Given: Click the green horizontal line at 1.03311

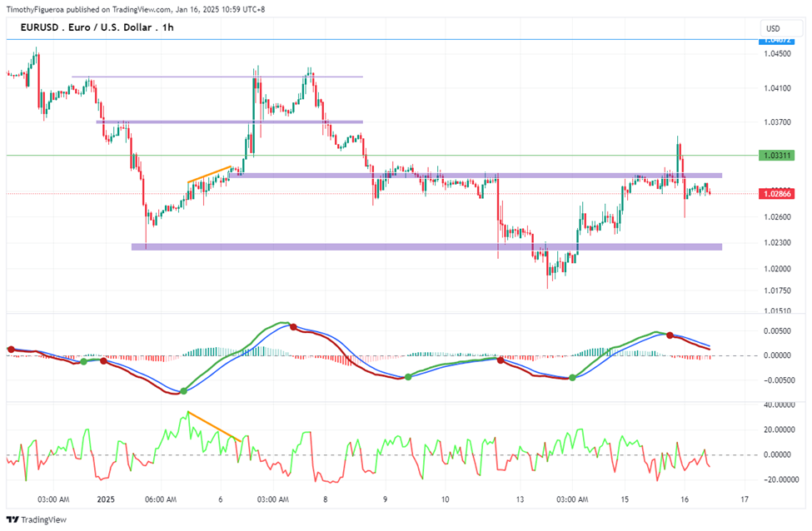Looking at the screenshot, I should pyautogui.click(x=382, y=156).
